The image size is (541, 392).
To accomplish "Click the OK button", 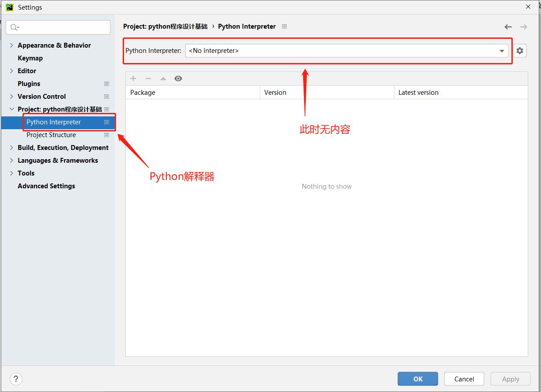I will click(417, 379).
